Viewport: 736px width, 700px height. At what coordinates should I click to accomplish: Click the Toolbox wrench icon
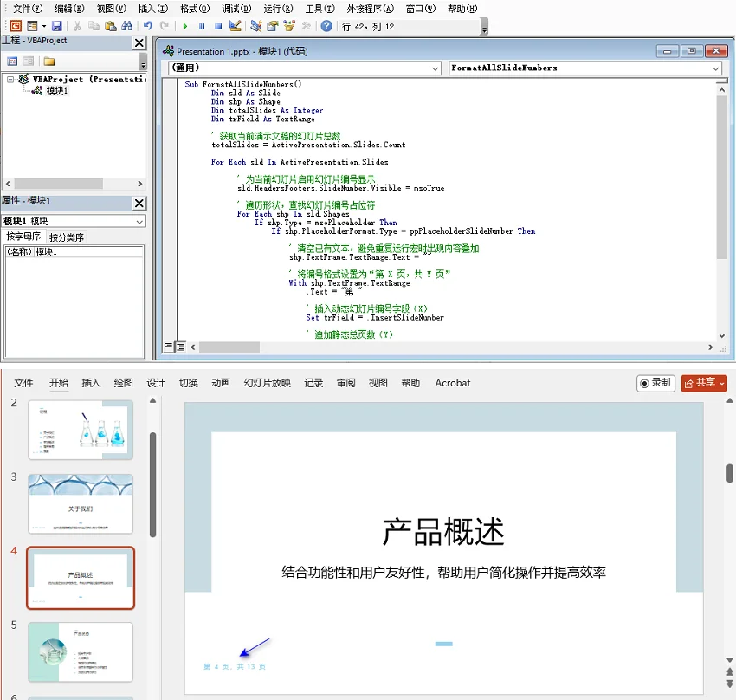pos(306,26)
